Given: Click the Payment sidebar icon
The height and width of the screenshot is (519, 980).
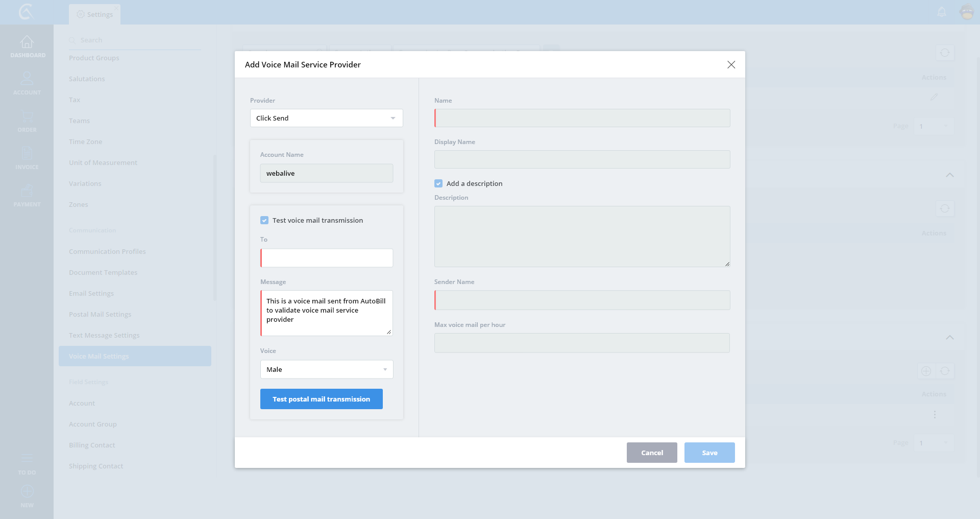Looking at the screenshot, I should [x=27, y=191].
